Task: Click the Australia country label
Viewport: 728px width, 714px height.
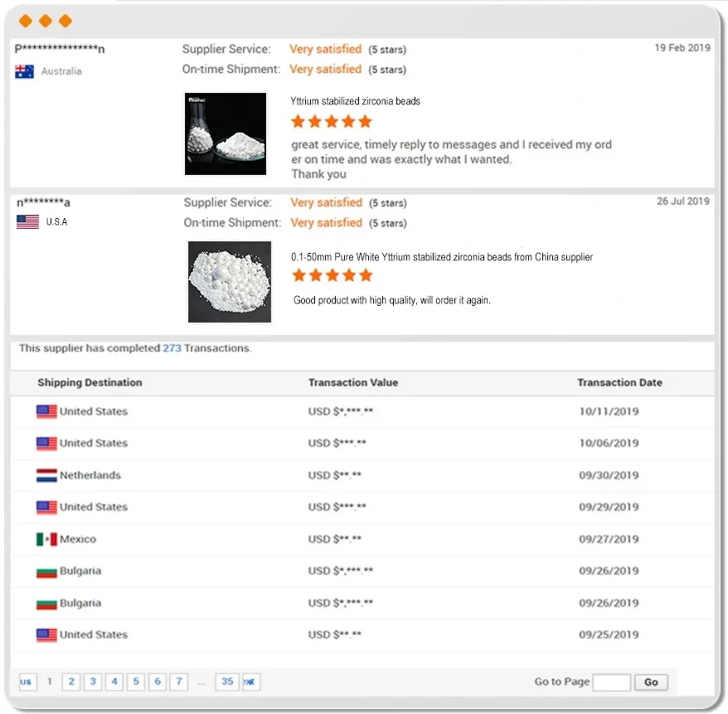Action: (x=61, y=71)
